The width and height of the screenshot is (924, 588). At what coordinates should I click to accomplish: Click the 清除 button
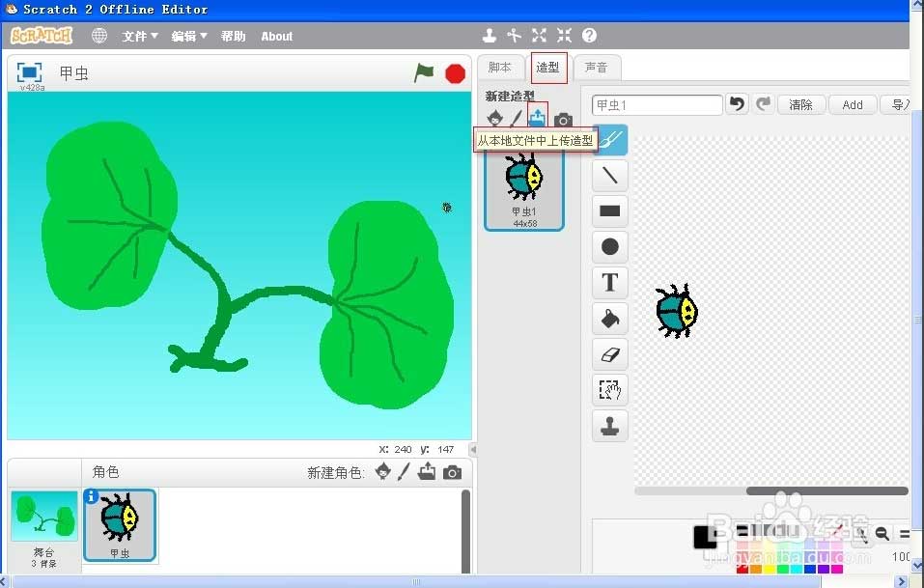tap(800, 105)
